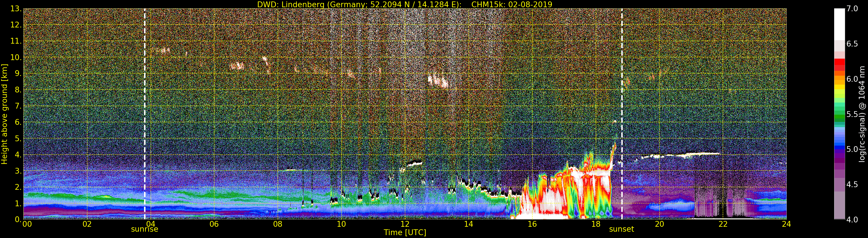868x238 pixels.
Task: Click the '08' time axis tick label
Action: (x=278, y=224)
